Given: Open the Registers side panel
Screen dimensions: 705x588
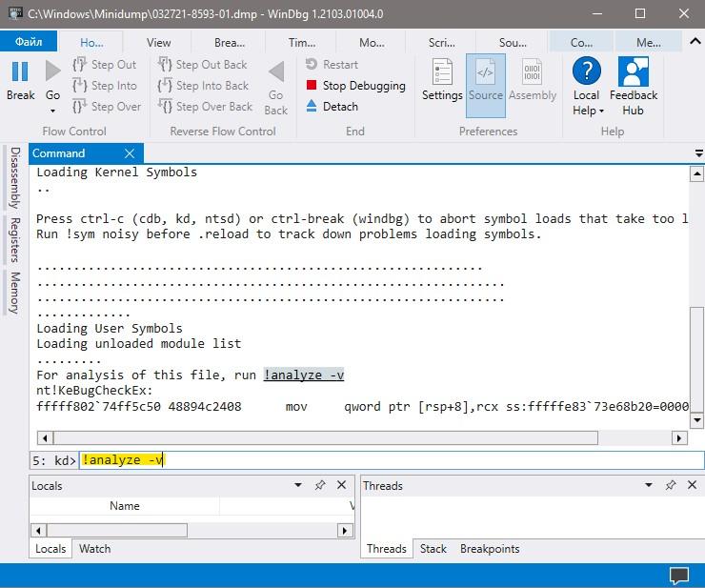Looking at the screenshot, I should click(15, 240).
